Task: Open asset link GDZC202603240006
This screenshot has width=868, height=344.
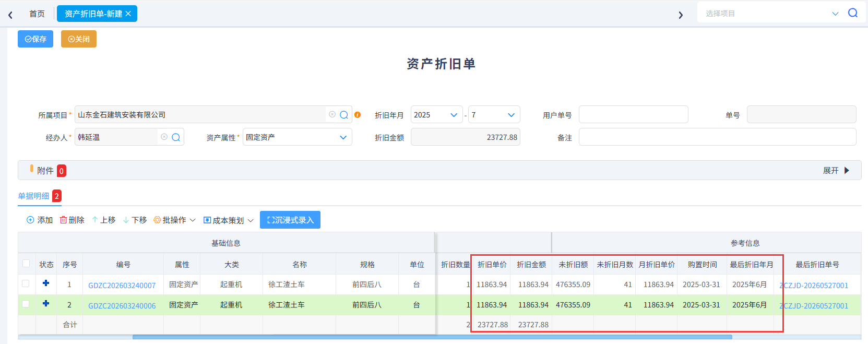Action: click(122, 306)
